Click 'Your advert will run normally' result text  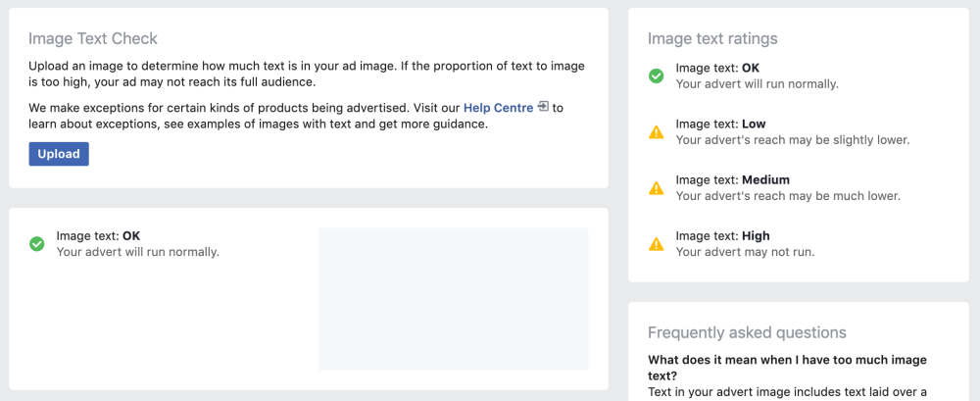coord(138,252)
